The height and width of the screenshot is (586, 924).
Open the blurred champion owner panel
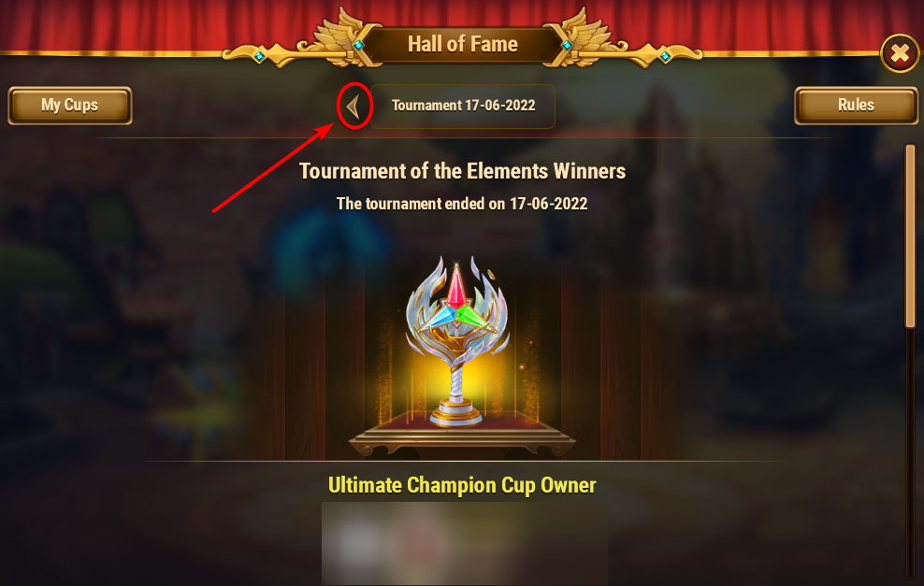click(x=465, y=543)
